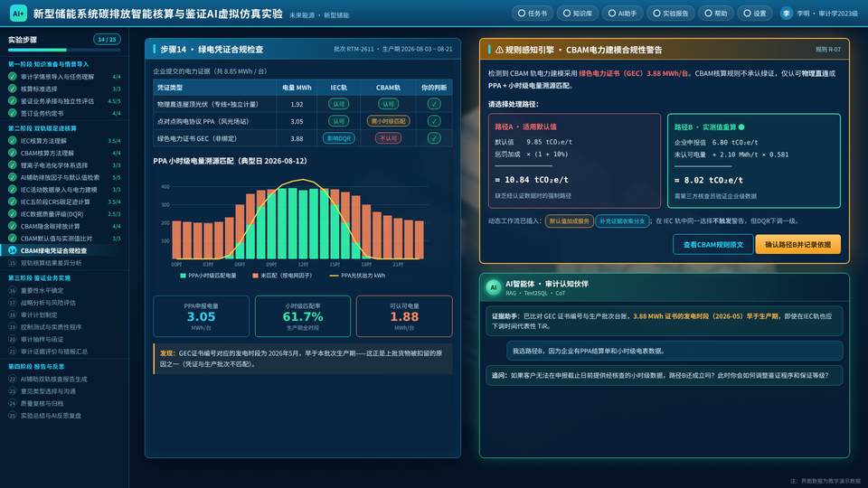The image size is (868, 488).
Task: Click the experiment steps progress bar
Action: pos(64,51)
